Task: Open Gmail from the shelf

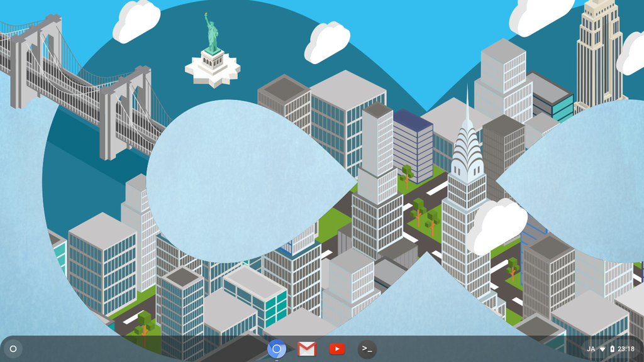Action: coord(307,349)
